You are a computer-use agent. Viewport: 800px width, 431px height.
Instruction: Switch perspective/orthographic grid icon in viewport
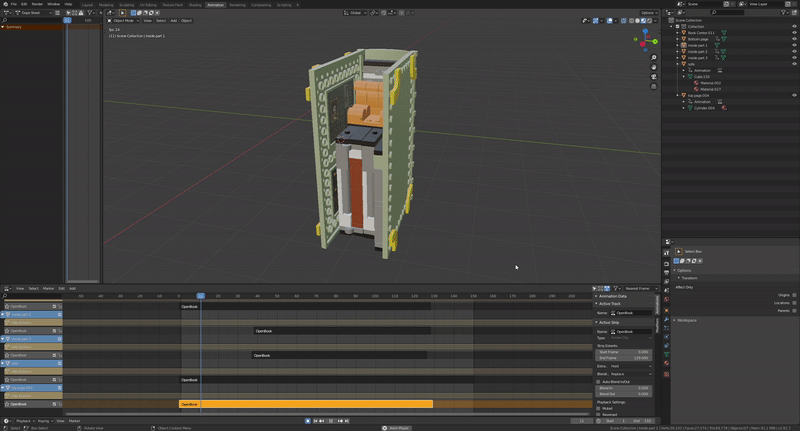(654, 87)
